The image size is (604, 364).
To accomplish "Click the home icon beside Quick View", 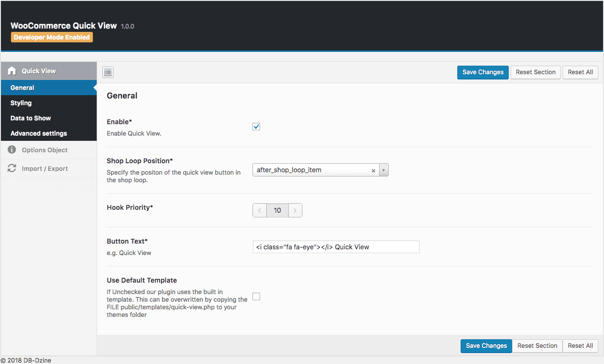I will pos(11,70).
